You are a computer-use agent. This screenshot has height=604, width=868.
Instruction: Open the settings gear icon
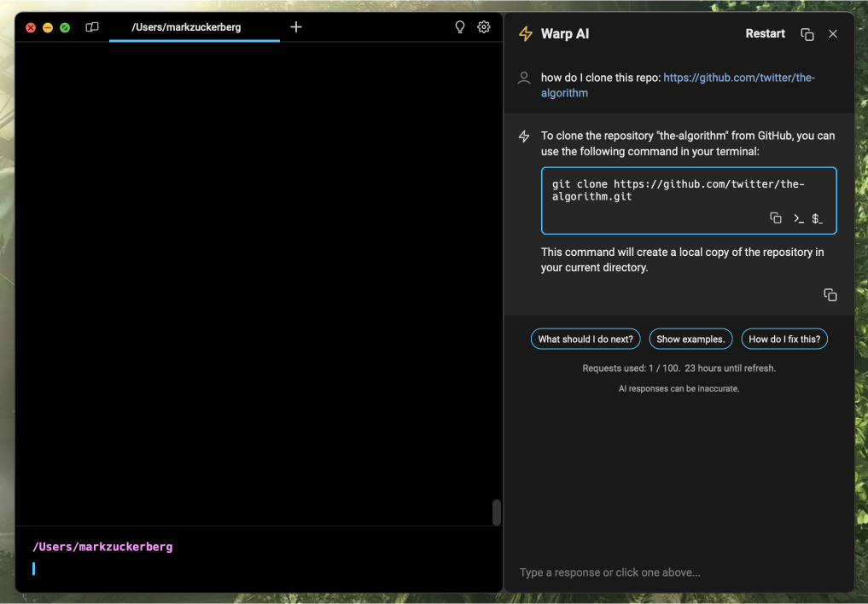[x=484, y=27]
